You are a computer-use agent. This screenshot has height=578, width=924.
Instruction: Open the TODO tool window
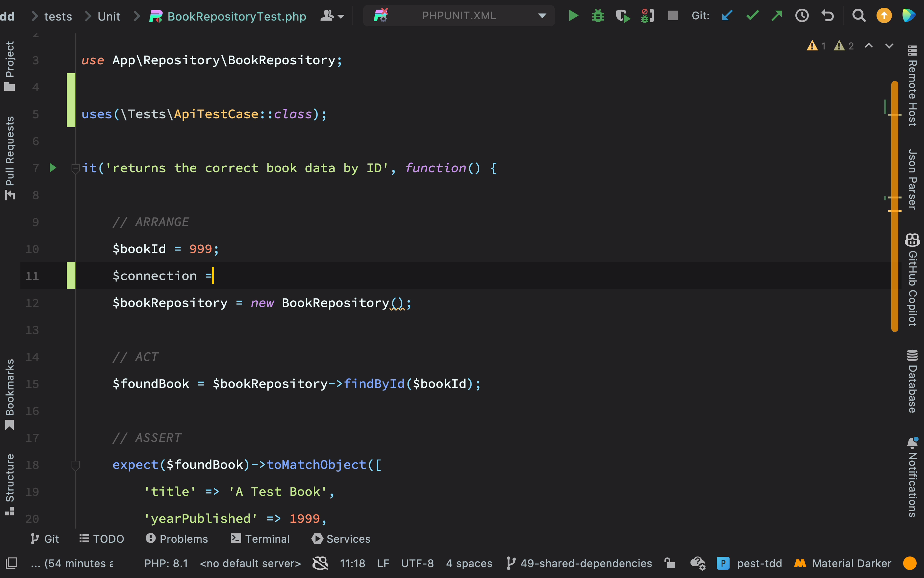pyautogui.click(x=102, y=539)
